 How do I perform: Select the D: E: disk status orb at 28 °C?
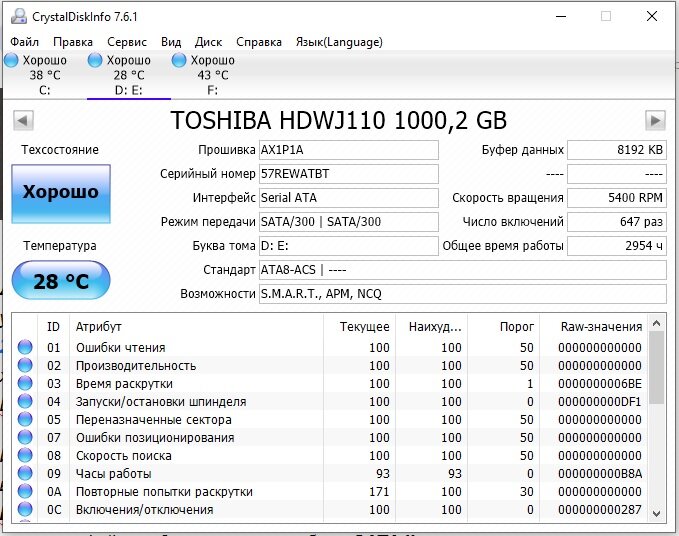click(x=95, y=60)
